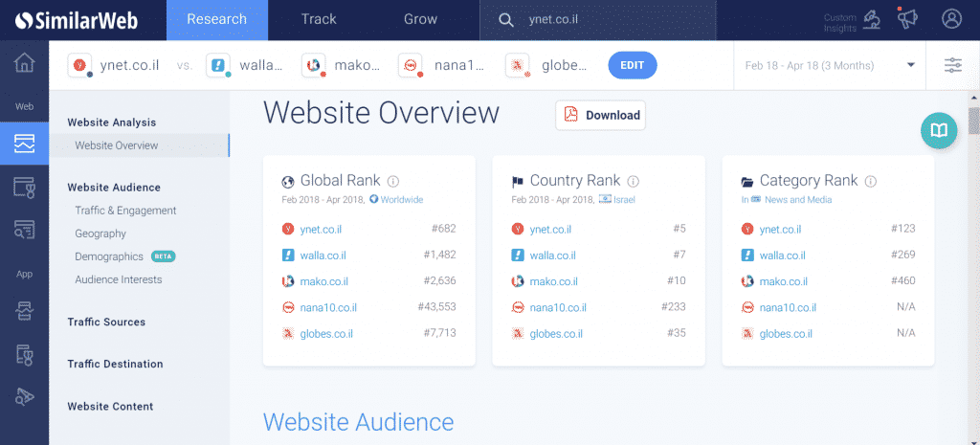Viewport: 980px width, 445px height.
Task: Click the Web label in the sidebar
Action: [x=24, y=107]
